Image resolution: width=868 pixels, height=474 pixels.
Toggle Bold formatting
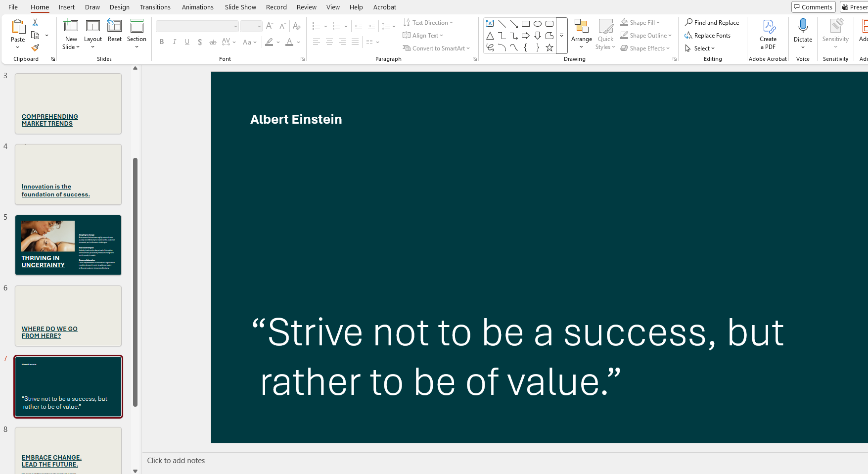click(x=162, y=42)
